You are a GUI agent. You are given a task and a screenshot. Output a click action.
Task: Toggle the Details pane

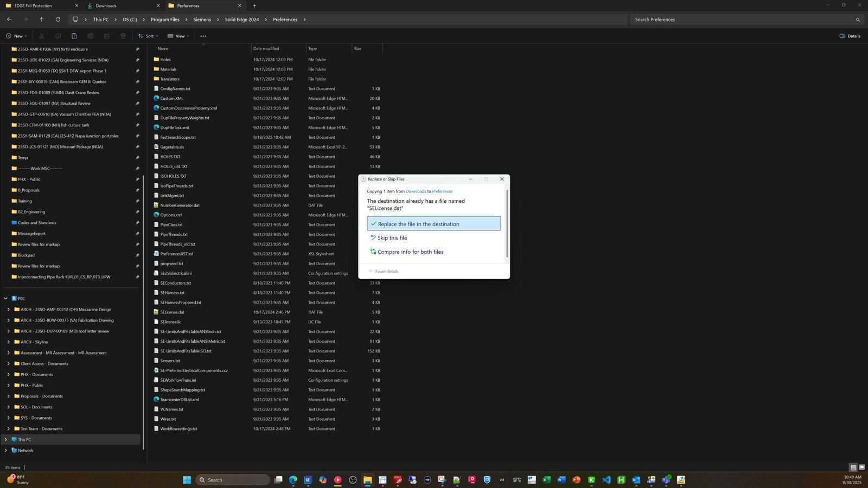click(850, 36)
